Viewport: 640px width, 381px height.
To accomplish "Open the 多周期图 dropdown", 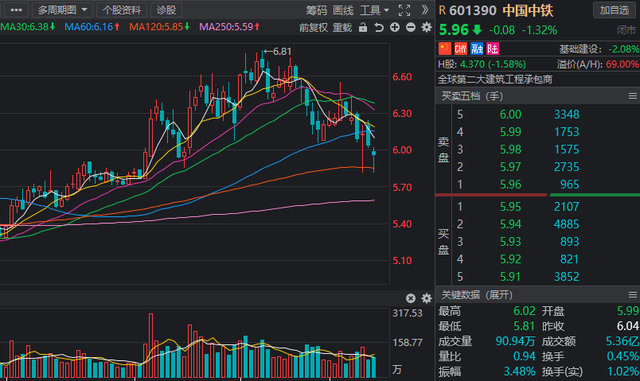I will click(x=62, y=10).
